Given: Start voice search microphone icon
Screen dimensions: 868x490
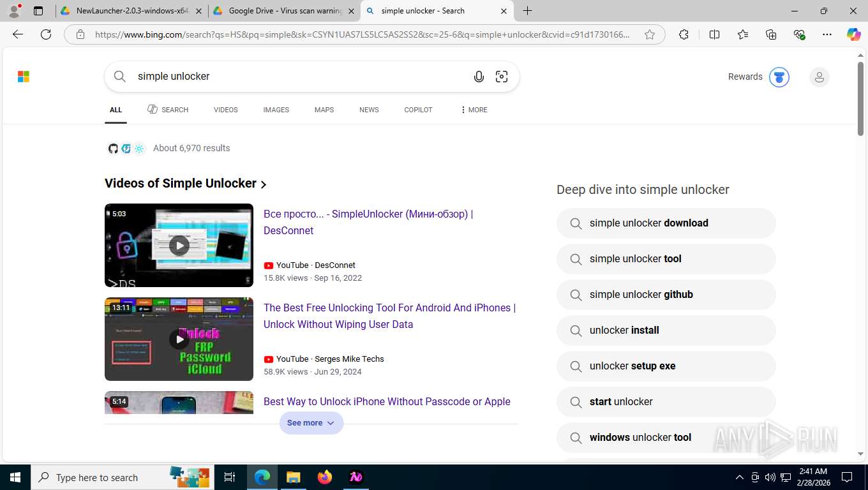Looking at the screenshot, I should coord(479,77).
